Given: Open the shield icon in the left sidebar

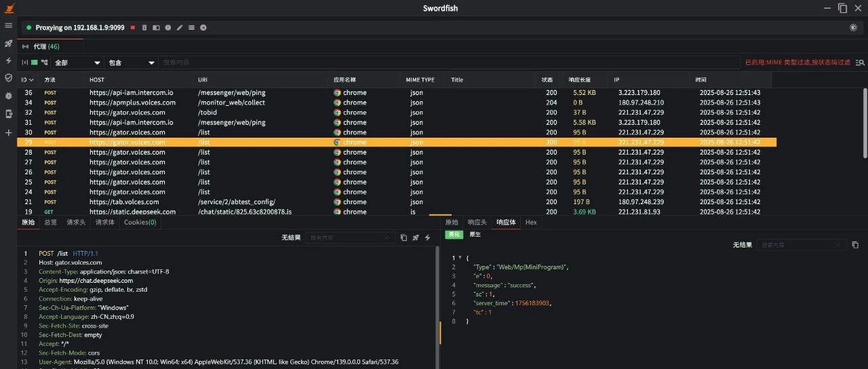Looking at the screenshot, I should (9, 78).
